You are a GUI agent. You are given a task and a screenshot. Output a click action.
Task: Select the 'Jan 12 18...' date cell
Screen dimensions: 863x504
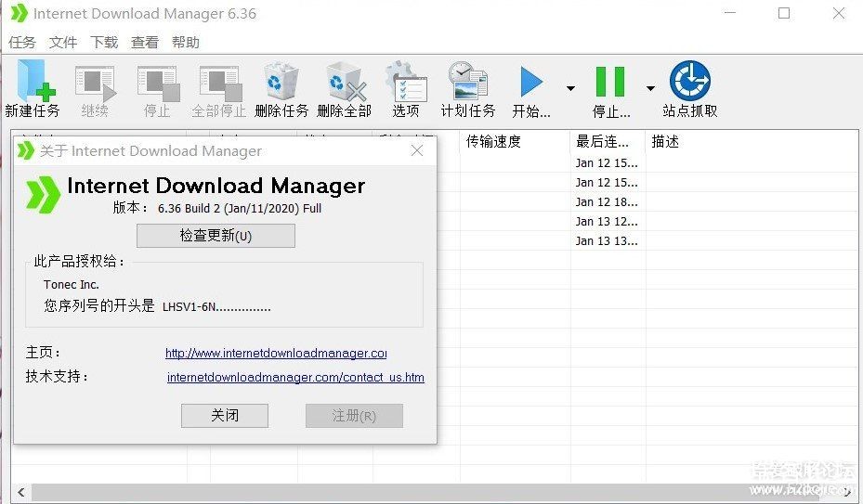coord(607,202)
